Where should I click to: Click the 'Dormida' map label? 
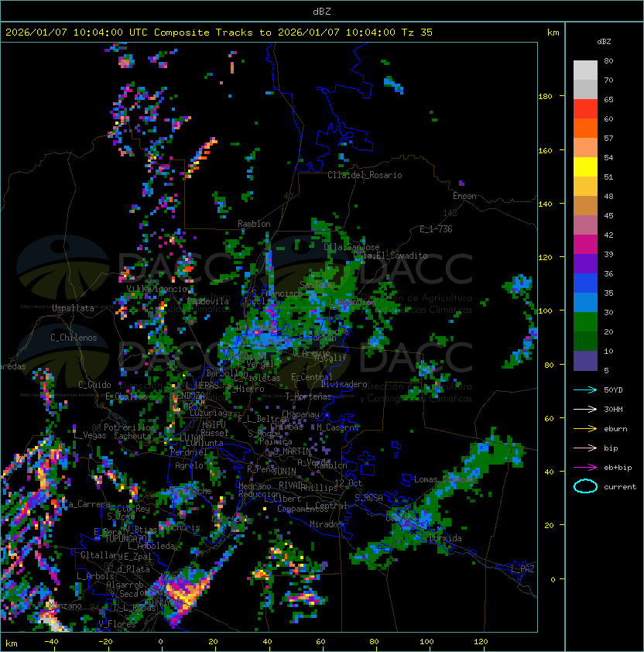click(445, 538)
